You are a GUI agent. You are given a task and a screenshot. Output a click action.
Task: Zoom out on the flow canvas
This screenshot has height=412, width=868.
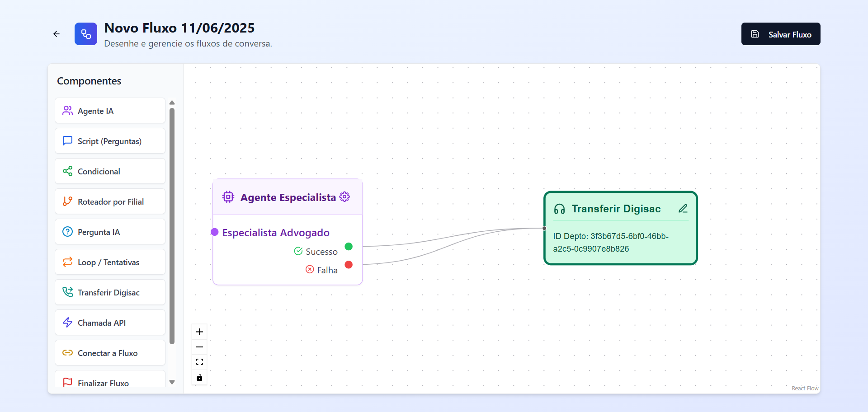tap(199, 347)
